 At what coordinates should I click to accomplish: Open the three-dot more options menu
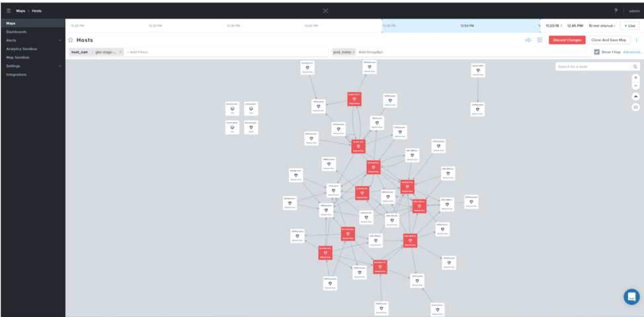pos(637,40)
